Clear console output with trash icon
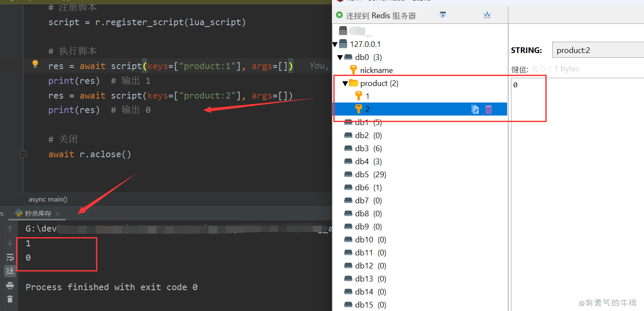This screenshot has height=311, width=644. point(10,299)
